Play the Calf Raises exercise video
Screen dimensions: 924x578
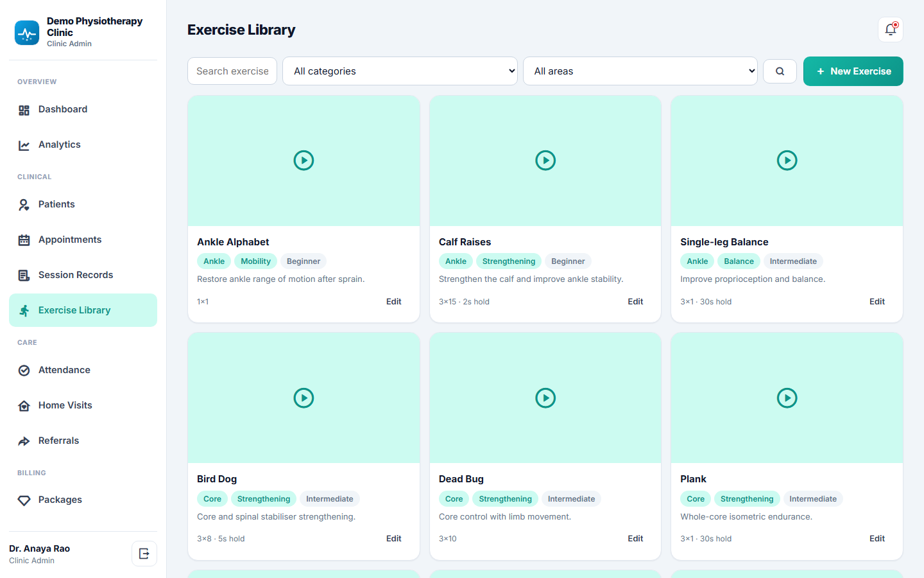pyautogui.click(x=545, y=161)
